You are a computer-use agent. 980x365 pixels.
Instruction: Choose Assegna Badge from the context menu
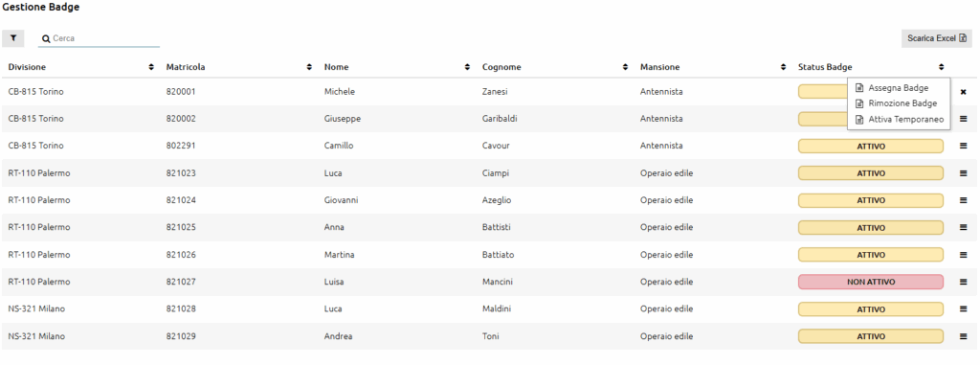(x=898, y=88)
